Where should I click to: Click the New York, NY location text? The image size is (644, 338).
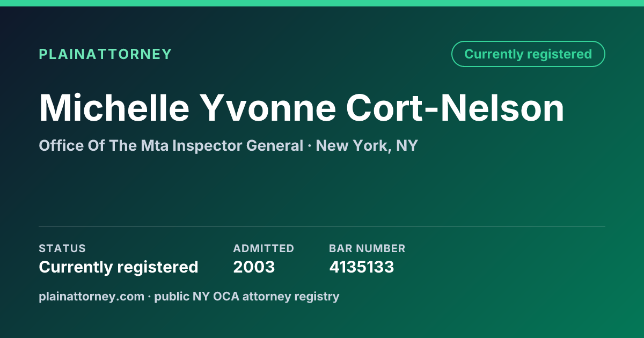point(367,145)
